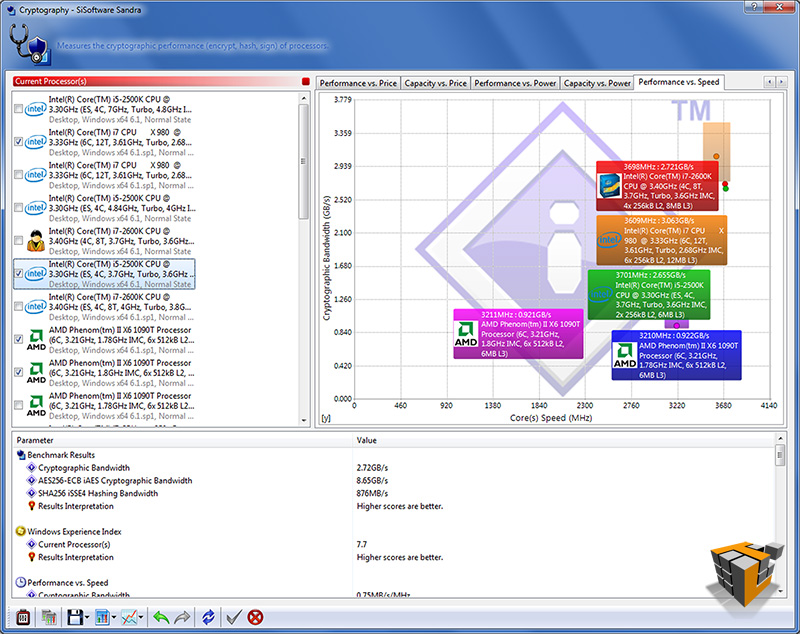The width and height of the screenshot is (800, 634).
Task: Click the floppy disk save icon
Action: tap(75, 617)
